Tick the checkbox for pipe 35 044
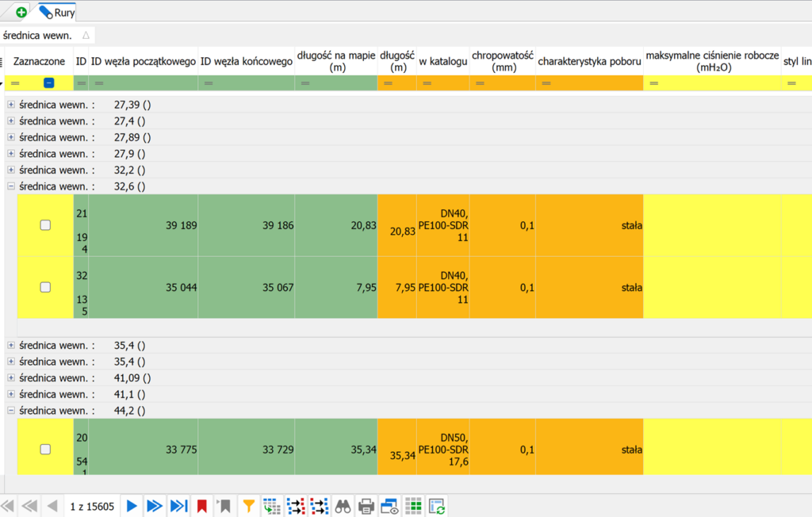812x517 pixels. 45,287
